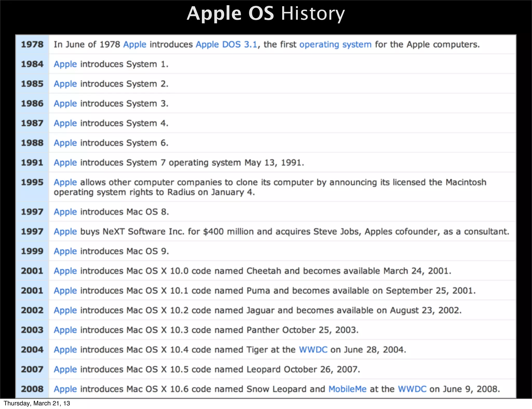Select the 2002 year cell
532x409 pixels.
click(x=32, y=310)
